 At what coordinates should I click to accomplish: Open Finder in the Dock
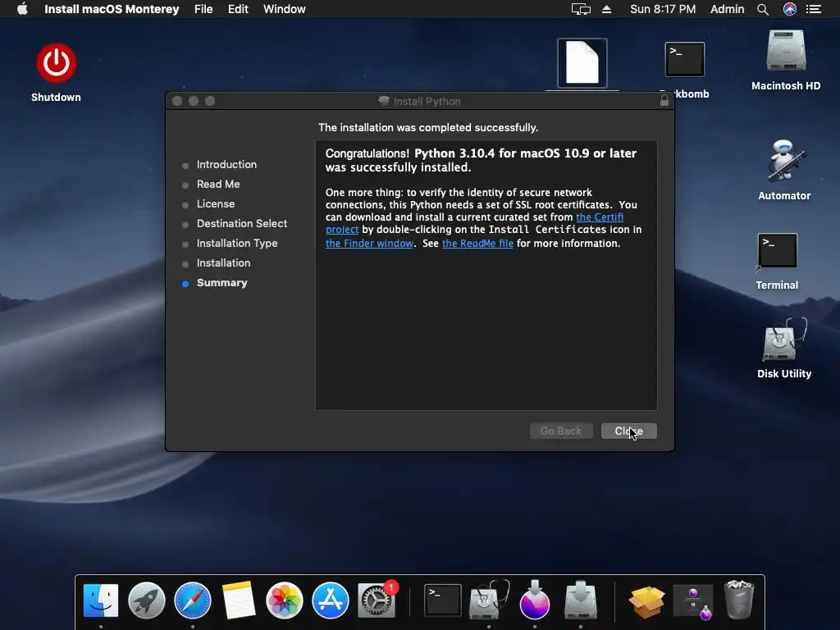(101, 600)
